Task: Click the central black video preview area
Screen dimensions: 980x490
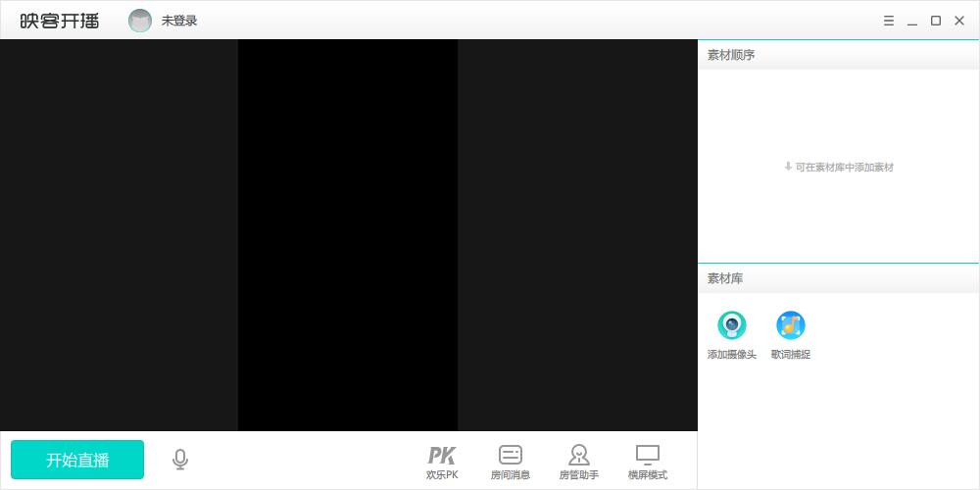Action: point(348,235)
